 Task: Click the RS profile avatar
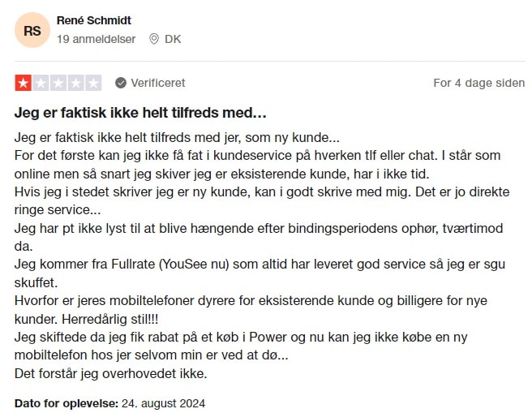coord(32,30)
